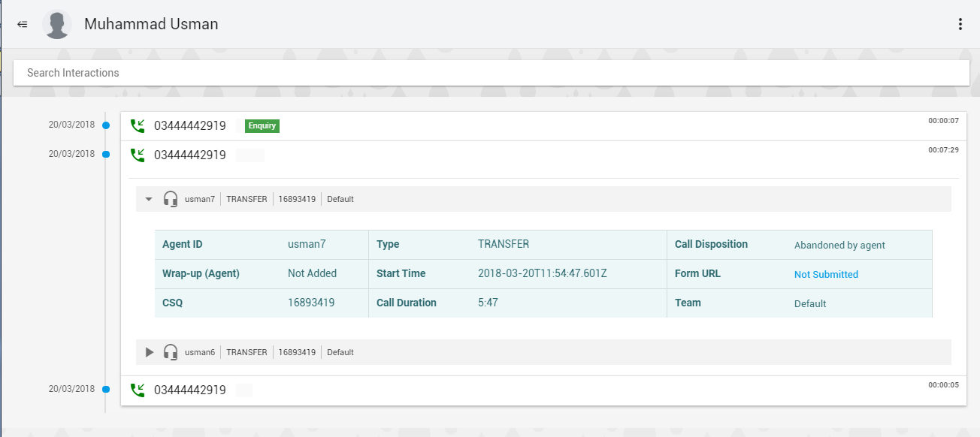Image resolution: width=980 pixels, height=437 pixels.
Task: Click the 00:00:05 call duration
Action: point(943,385)
